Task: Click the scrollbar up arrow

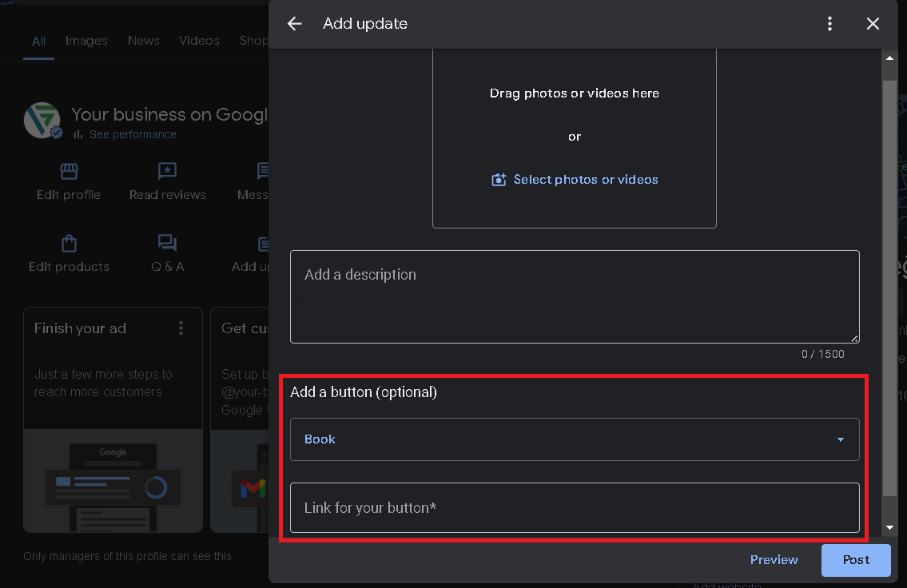Action: (x=889, y=58)
